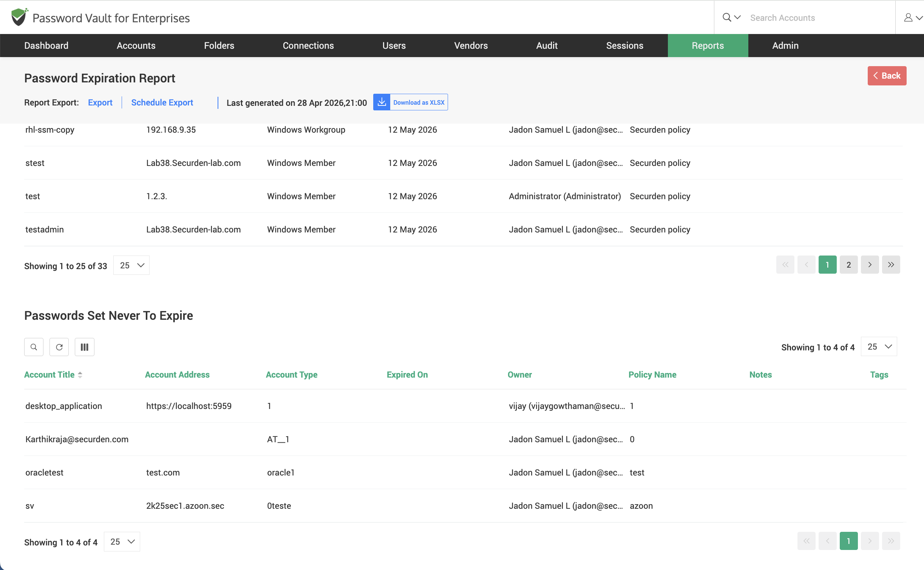
Task: Open the Connections tab
Action: 308,45
